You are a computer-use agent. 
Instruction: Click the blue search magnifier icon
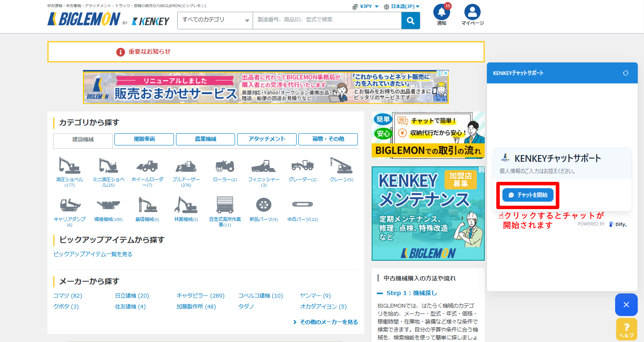[410, 20]
